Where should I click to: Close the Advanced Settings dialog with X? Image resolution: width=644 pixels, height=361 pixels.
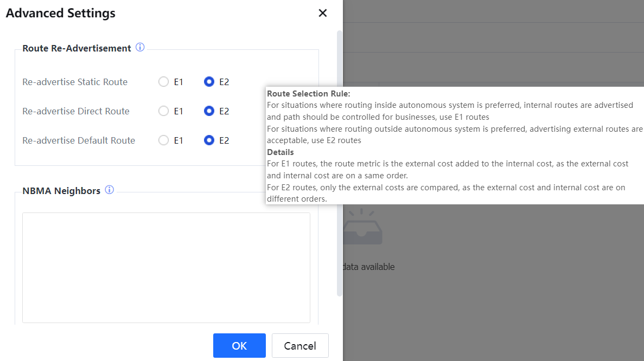pos(322,13)
